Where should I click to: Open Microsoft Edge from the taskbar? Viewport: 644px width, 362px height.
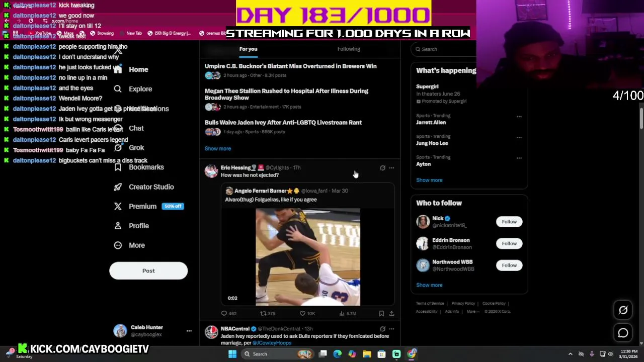(x=337, y=354)
